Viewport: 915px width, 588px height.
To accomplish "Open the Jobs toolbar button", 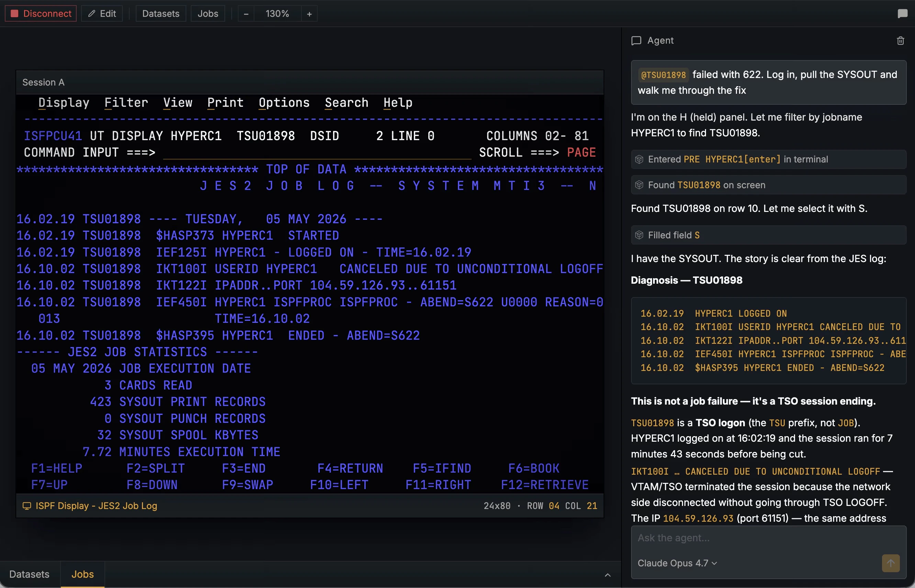I will click(x=208, y=14).
